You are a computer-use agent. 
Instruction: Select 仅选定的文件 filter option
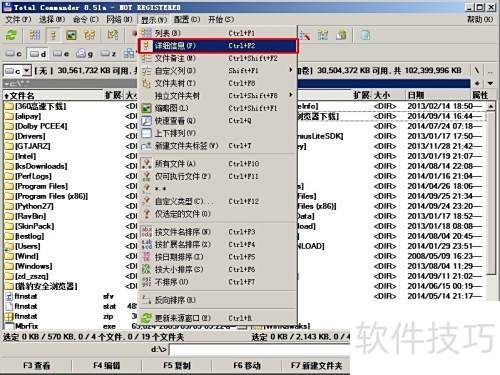tap(217, 214)
